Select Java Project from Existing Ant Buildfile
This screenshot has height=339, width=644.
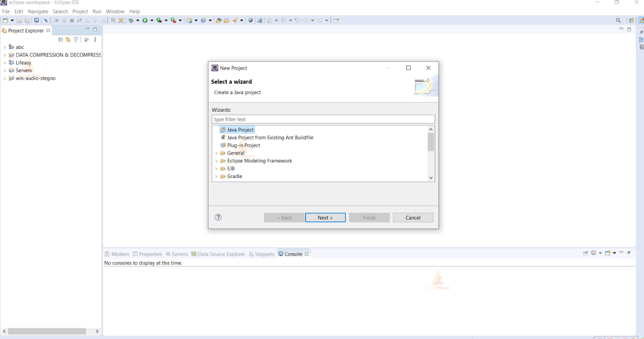click(267, 138)
